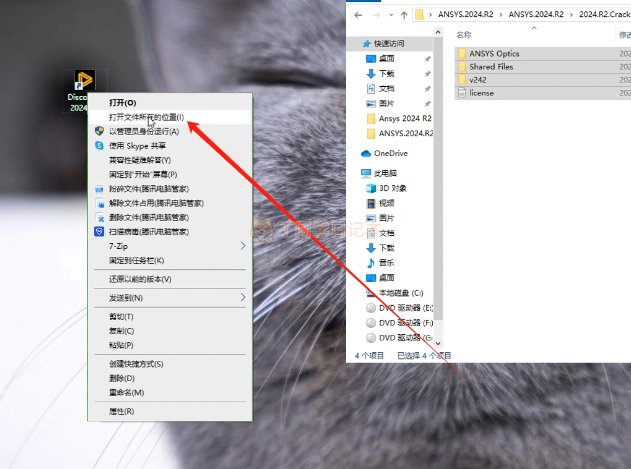This screenshot has height=469, width=631.
Task: Sort by 名称 column header
Action: 464,35
